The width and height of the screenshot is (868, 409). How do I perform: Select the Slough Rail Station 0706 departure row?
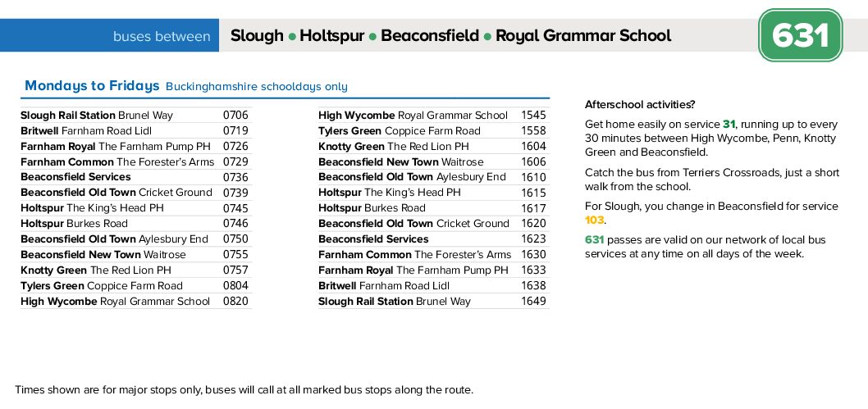coord(135,116)
